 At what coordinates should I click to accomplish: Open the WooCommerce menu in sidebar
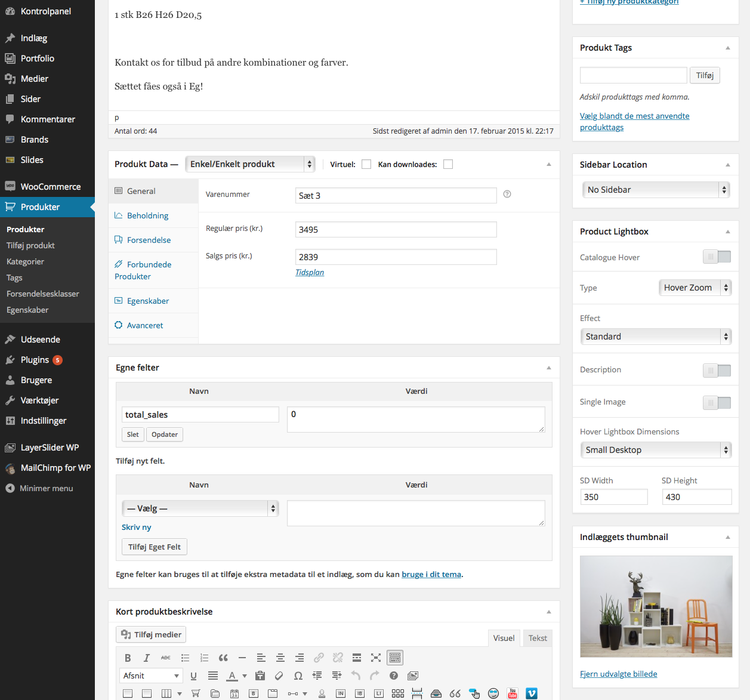click(50, 187)
